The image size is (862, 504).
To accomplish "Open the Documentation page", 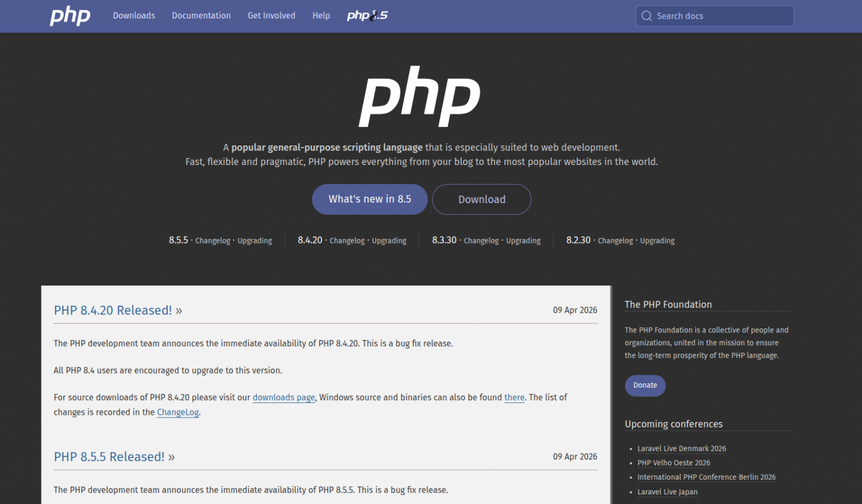I will click(x=201, y=16).
